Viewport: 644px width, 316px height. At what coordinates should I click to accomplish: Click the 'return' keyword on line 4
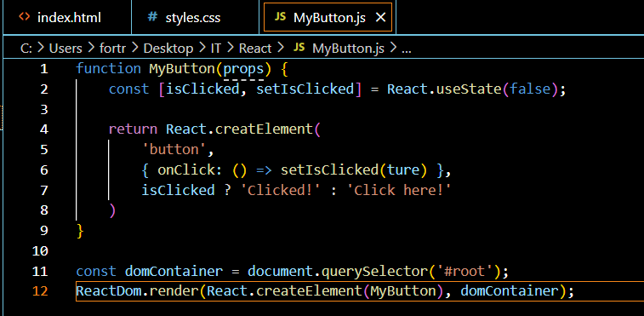coord(133,129)
